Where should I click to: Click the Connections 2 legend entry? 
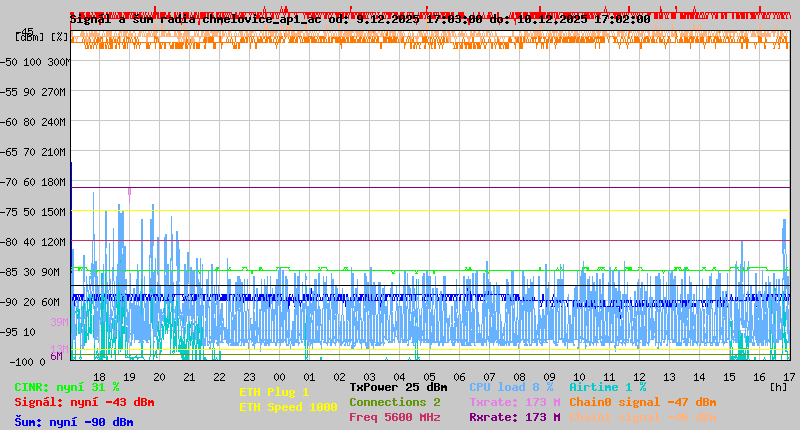tap(395, 402)
